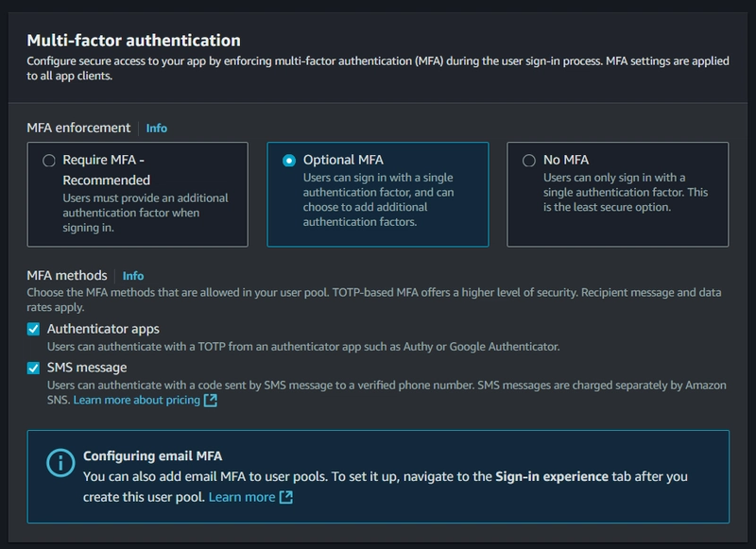Viewport: 756px width, 549px height.
Task: Open Info link beside MFA enforcement
Action: click(156, 128)
